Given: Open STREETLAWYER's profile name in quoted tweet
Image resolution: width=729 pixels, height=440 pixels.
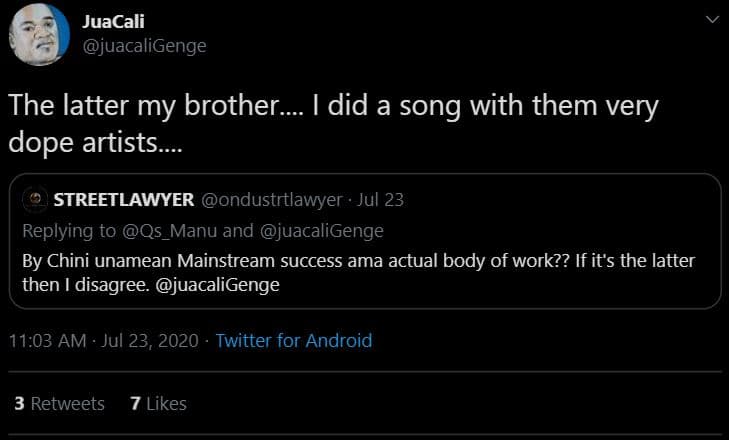Looking at the screenshot, I should click(x=124, y=199).
